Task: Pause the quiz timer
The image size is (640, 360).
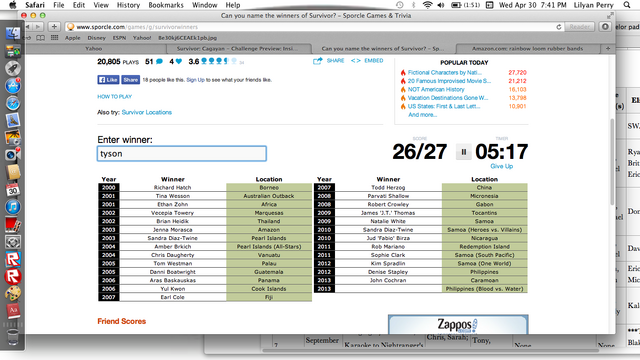Action: point(463,152)
